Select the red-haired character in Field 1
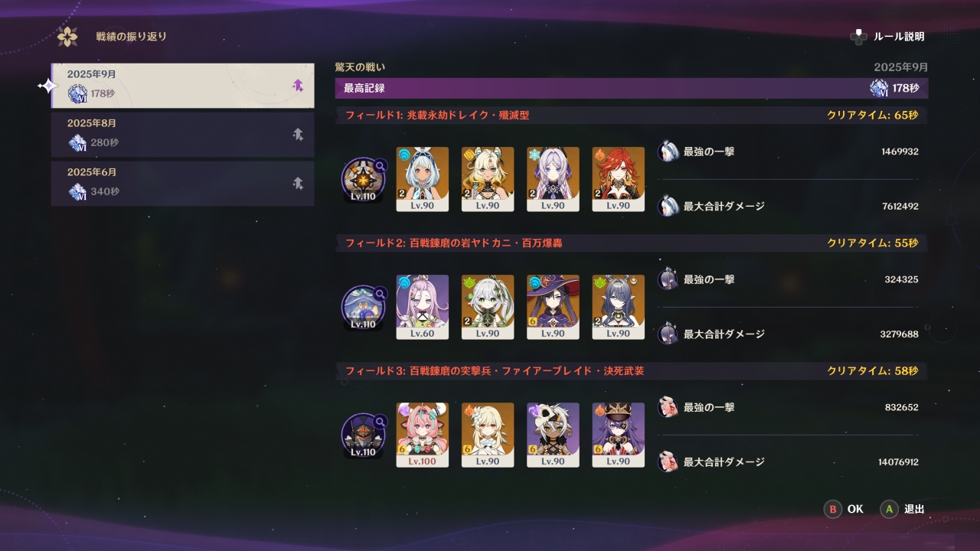The height and width of the screenshot is (551, 980). pos(619,179)
